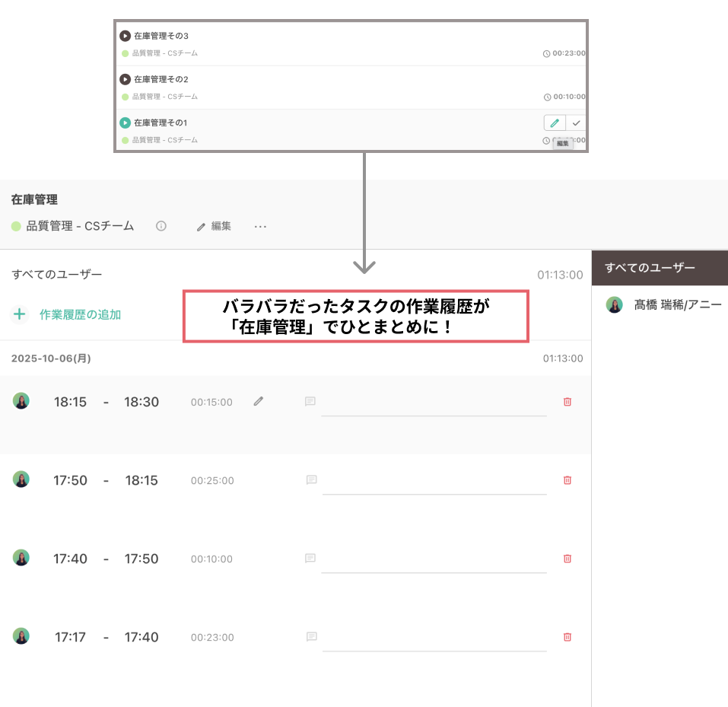Click the pencil edit icon on 在庫管理その1
This screenshot has height=707, width=728.
(x=555, y=123)
